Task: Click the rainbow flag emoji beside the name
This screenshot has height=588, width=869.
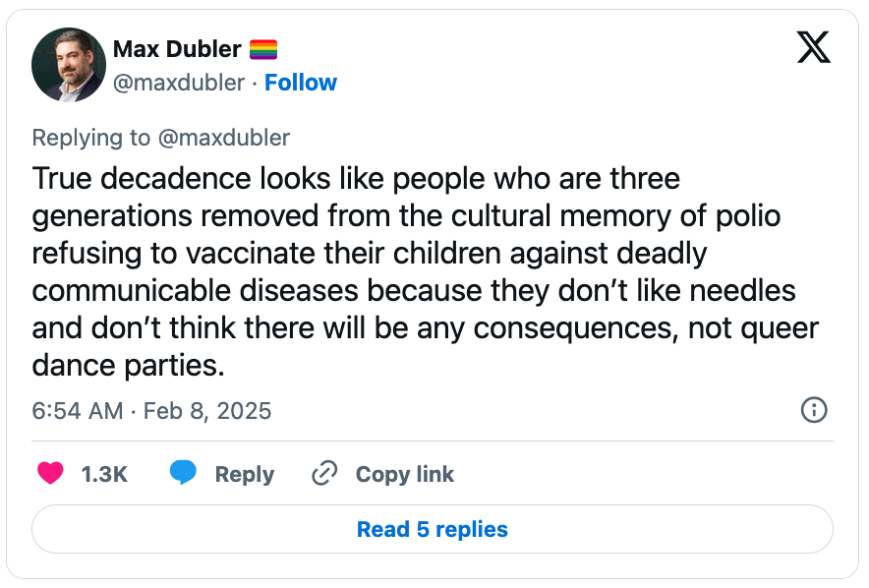Action: [263, 48]
